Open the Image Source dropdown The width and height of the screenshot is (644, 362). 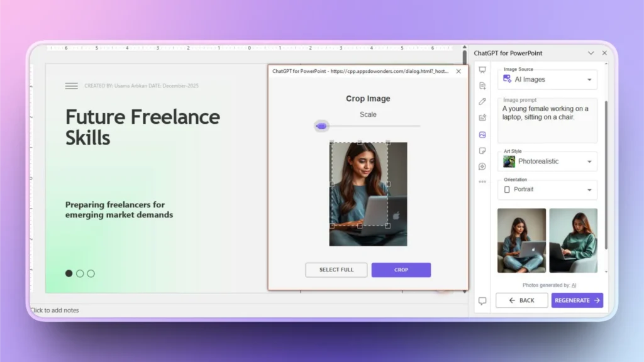pyautogui.click(x=547, y=79)
